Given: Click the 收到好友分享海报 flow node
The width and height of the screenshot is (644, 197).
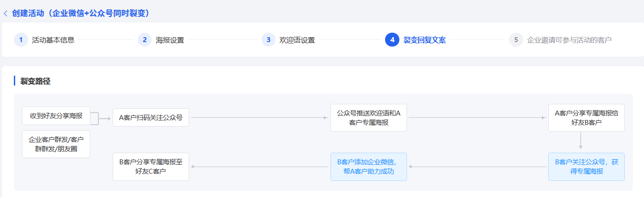Looking at the screenshot, I should tap(56, 116).
